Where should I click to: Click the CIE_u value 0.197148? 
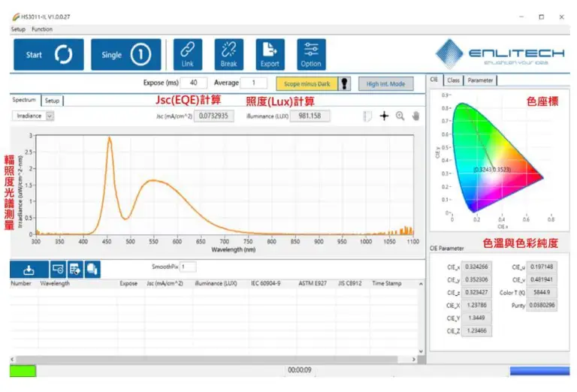(x=542, y=267)
